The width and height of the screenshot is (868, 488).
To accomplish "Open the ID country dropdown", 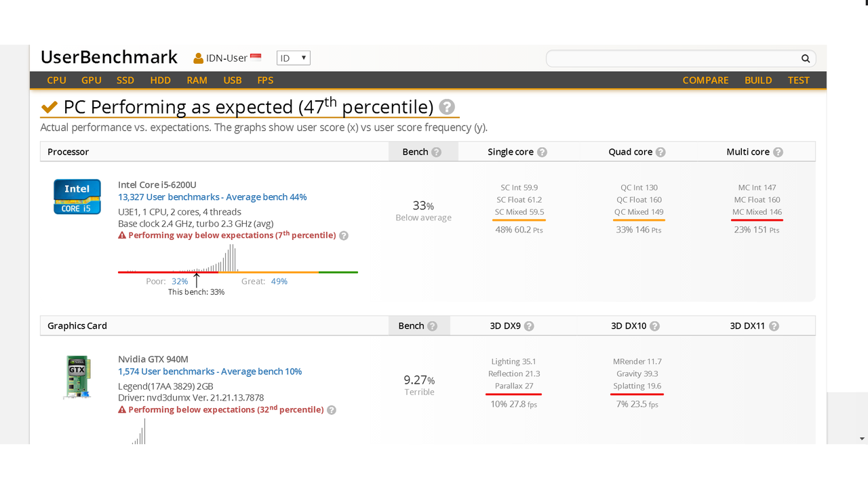I will click(294, 58).
